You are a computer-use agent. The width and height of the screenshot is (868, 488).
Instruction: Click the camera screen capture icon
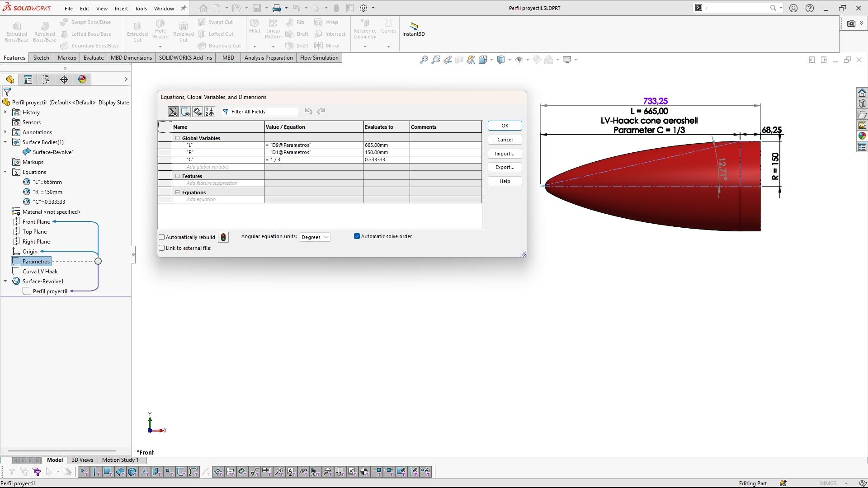click(x=851, y=23)
